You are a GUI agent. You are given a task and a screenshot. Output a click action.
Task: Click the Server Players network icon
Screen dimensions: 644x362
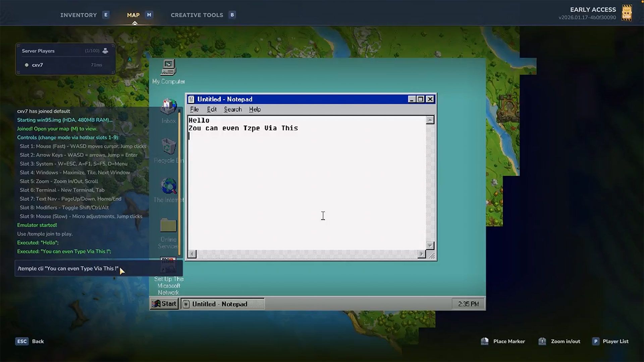105,51
